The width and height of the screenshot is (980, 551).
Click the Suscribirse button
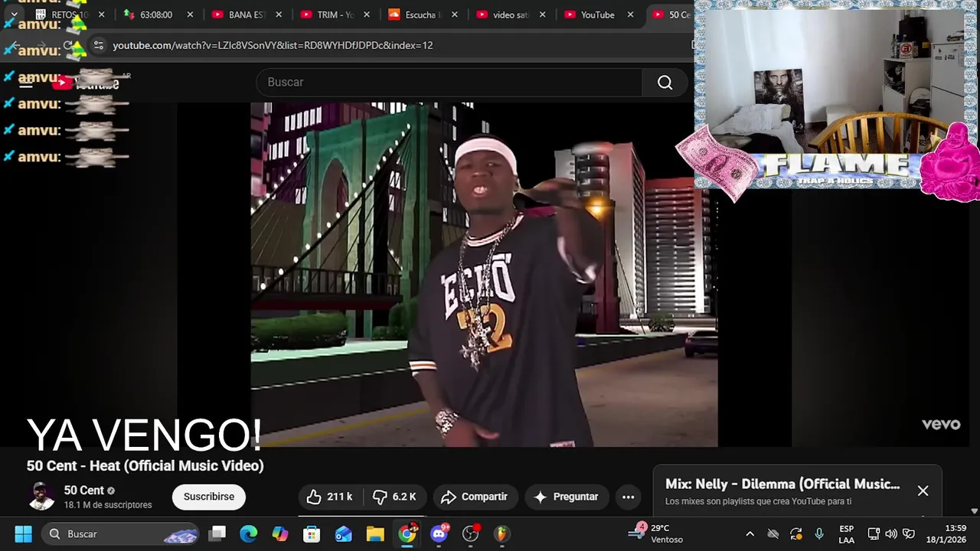pyautogui.click(x=208, y=497)
